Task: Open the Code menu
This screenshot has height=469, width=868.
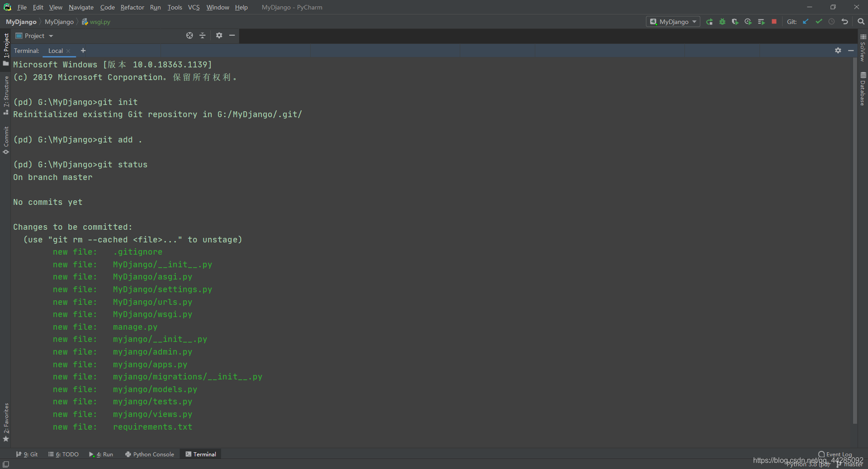Action: click(x=108, y=7)
